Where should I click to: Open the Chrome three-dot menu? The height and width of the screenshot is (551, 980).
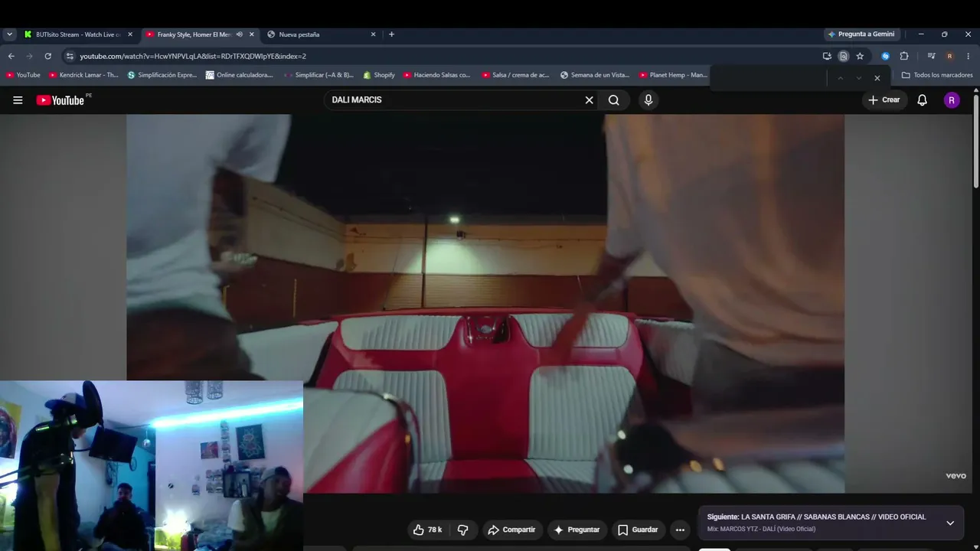[969, 56]
